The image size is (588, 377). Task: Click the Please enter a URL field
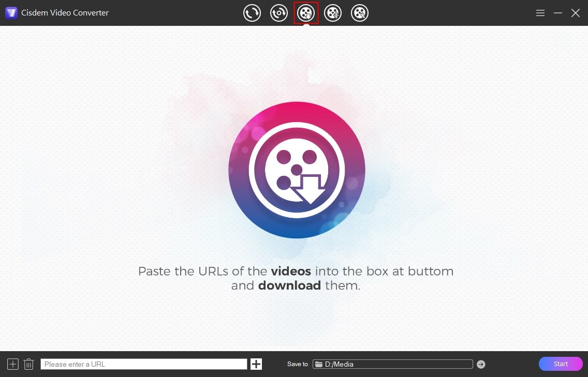pos(143,364)
